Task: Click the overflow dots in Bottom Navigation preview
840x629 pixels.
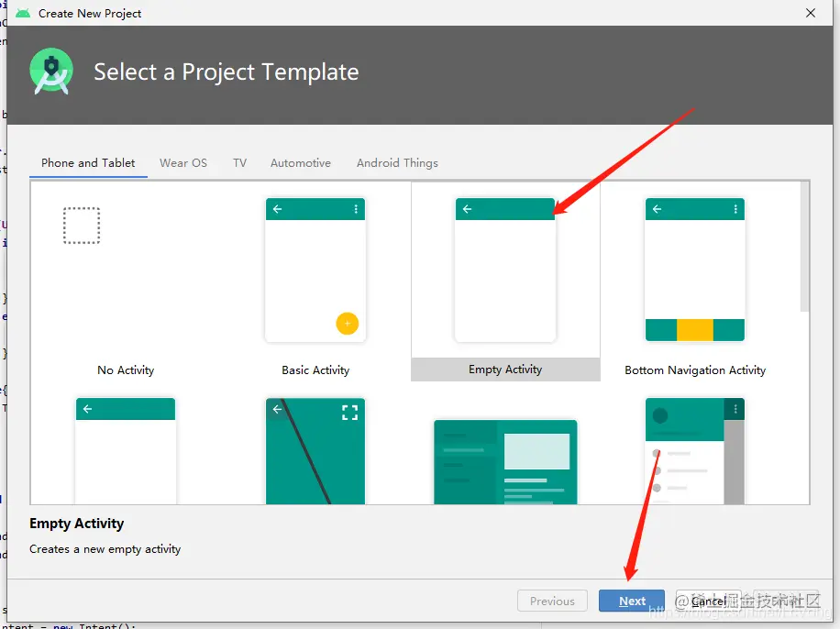Action: [x=735, y=209]
